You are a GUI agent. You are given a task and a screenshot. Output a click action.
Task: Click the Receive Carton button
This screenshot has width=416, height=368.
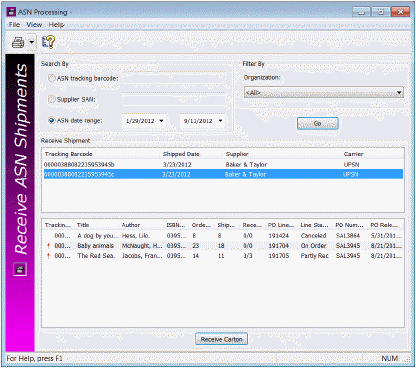(x=221, y=339)
